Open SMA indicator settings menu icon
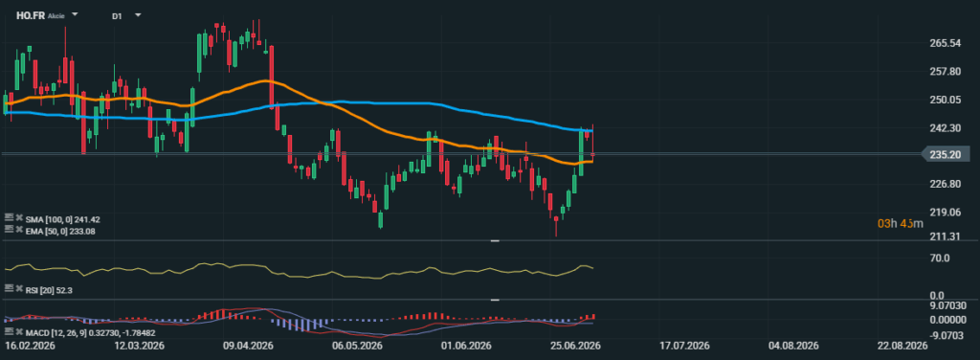The width and height of the screenshot is (980, 360). (9, 218)
